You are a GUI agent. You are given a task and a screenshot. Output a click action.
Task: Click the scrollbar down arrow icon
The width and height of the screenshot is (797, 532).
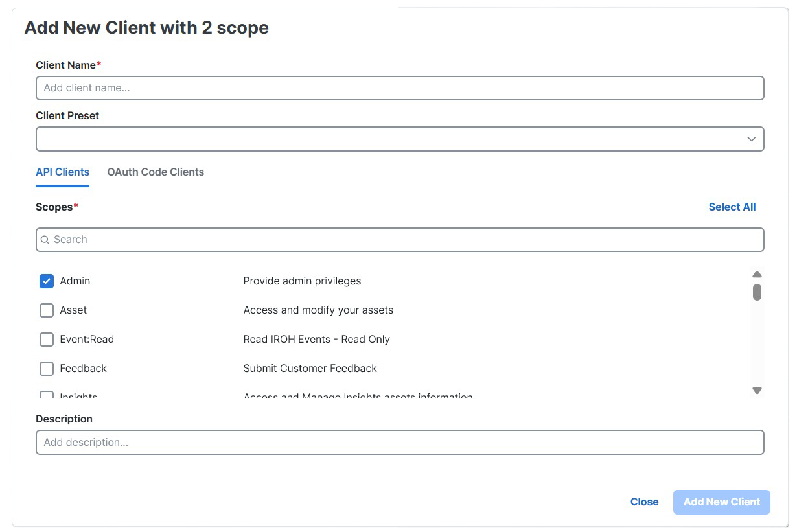point(757,389)
